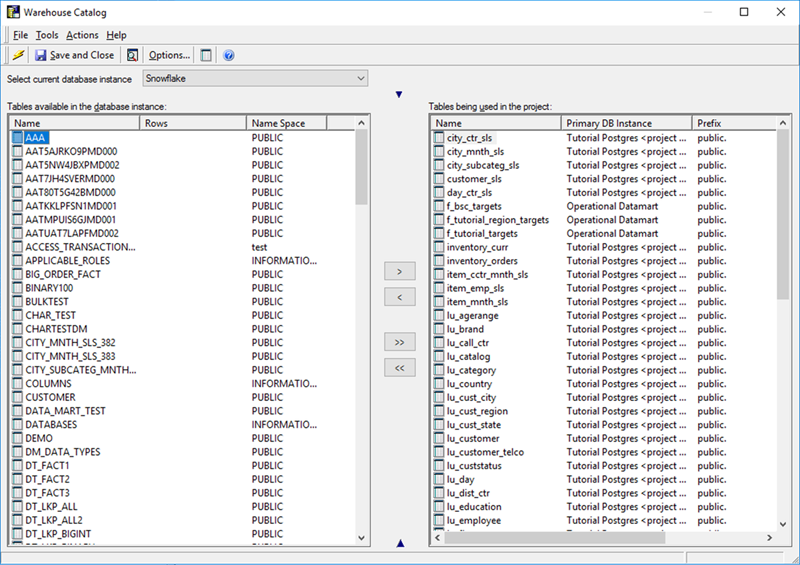The width and height of the screenshot is (800, 565).
Task: Click the table icon beside lu_brand
Action: (439, 329)
